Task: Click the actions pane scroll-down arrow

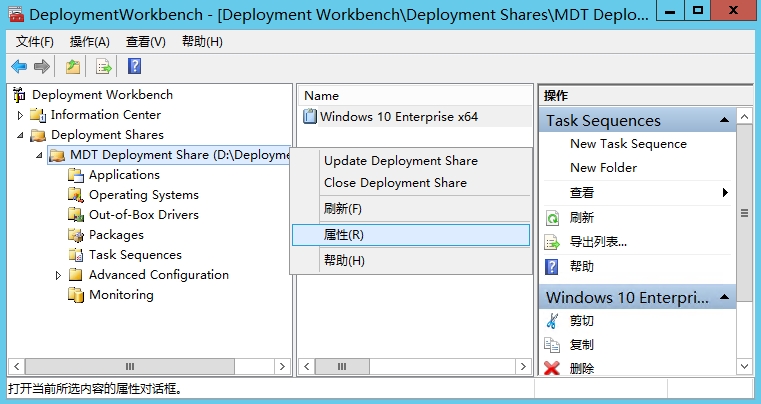Action: click(x=744, y=367)
